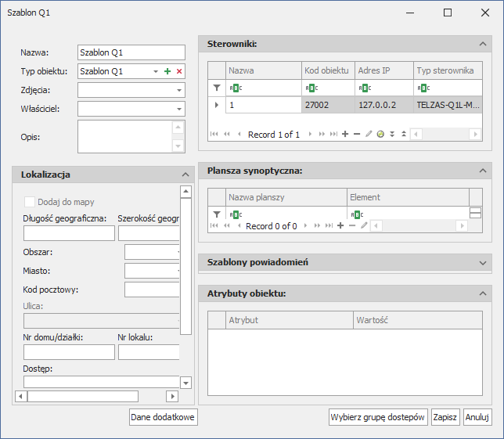Open ABC filter in Element column
The width and height of the screenshot is (504, 439).
(x=357, y=214)
